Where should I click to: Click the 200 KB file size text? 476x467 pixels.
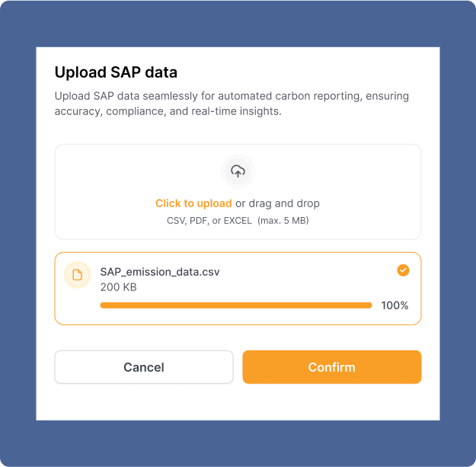tap(118, 287)
